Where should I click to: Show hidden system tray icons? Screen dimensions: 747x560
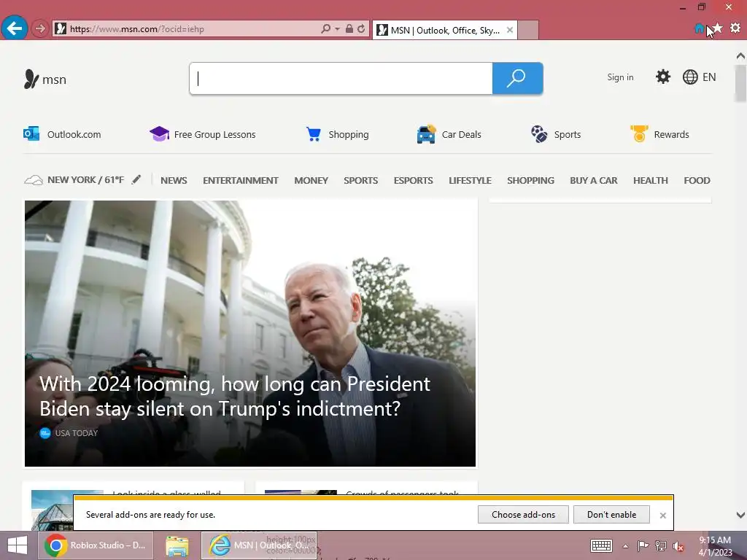625,546
